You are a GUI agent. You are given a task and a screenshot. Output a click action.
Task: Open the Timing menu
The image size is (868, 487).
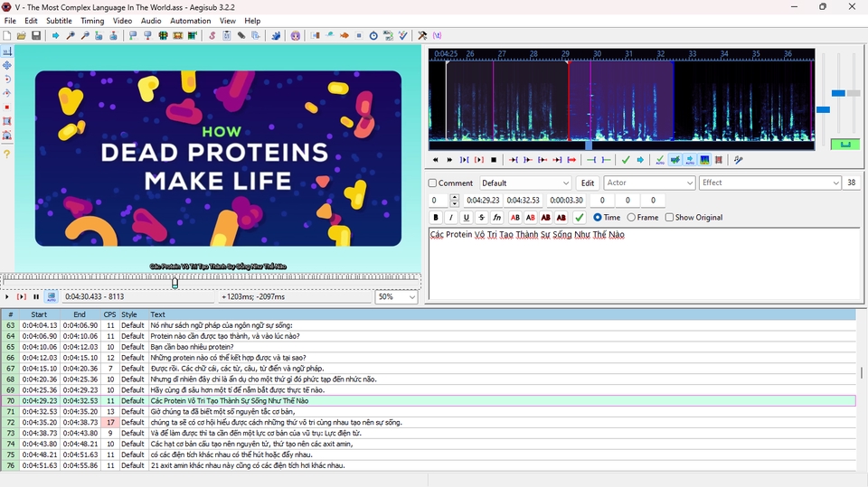92,21
